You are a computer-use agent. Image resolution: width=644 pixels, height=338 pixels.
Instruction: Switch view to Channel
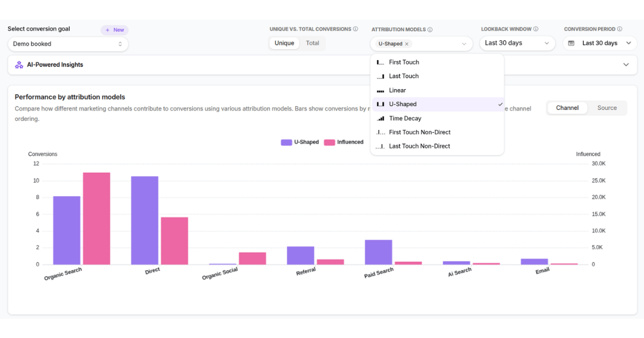point(567,108)
